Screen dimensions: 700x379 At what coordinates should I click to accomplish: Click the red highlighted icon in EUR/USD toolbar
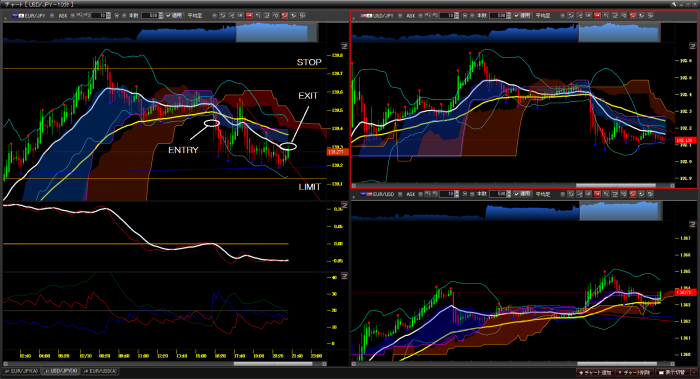(597, 194)
